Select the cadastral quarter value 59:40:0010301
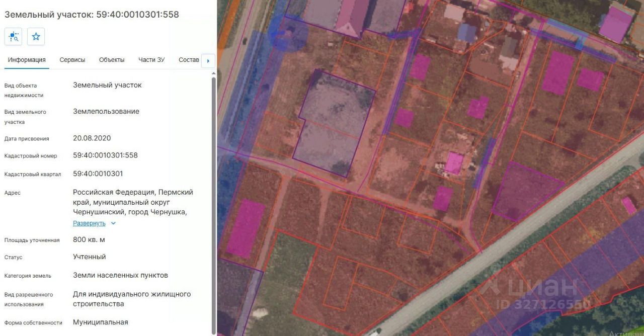644x336 pixels. 98,174
